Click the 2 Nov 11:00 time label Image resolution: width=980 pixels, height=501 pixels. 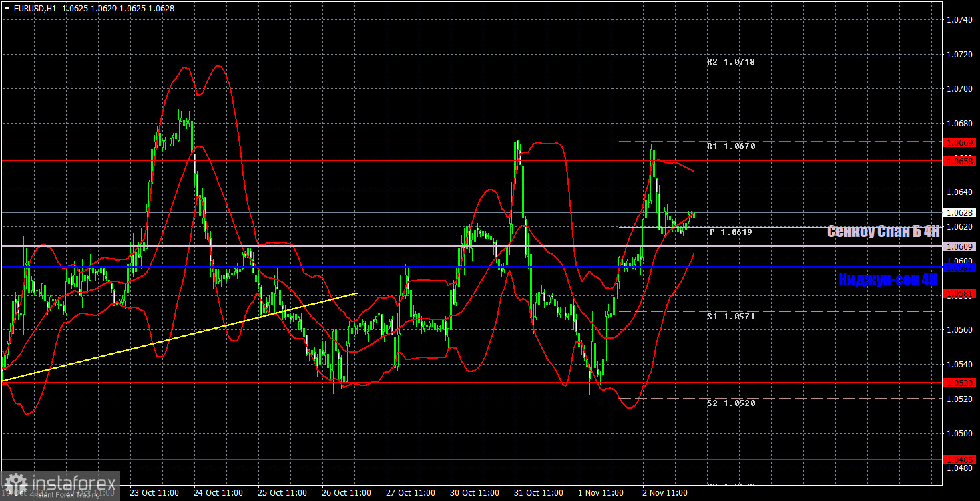(x=664, y=493)
